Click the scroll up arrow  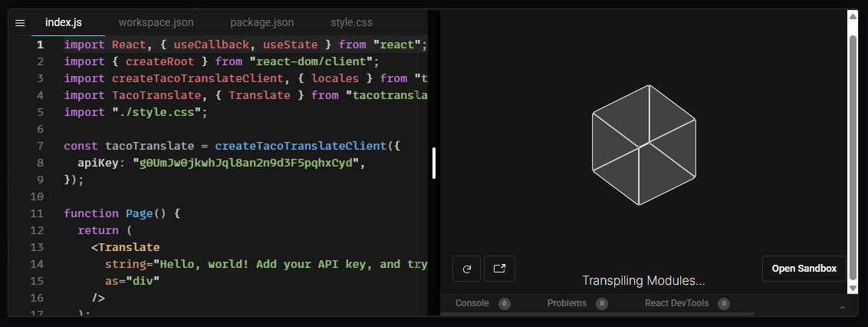coord(853,15)
